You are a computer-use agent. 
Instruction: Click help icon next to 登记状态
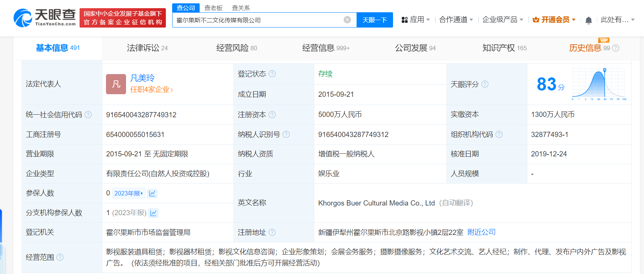pyautogui.click(x=272, y=74)
